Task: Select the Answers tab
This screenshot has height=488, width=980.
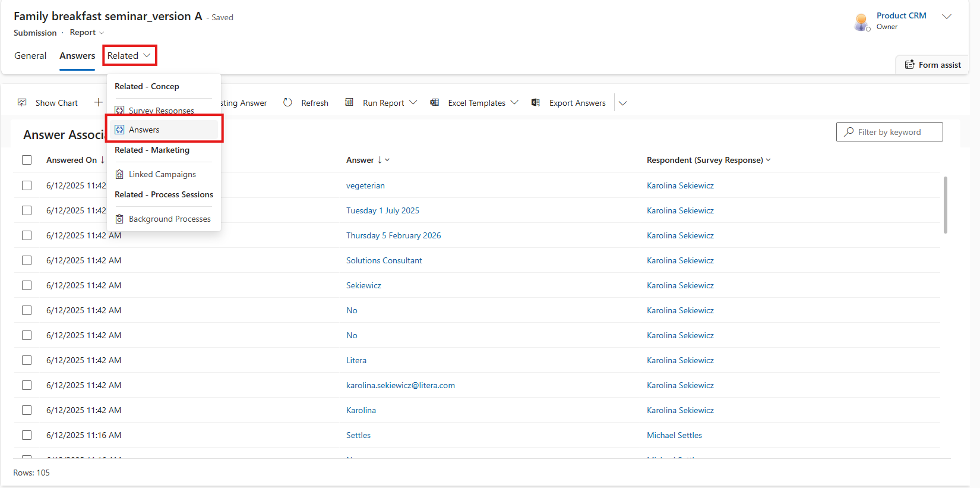Action: 77,55
